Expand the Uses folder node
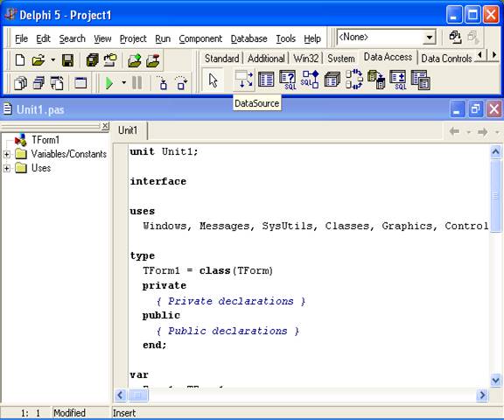504x420 pixels. [x=7, y=168]
